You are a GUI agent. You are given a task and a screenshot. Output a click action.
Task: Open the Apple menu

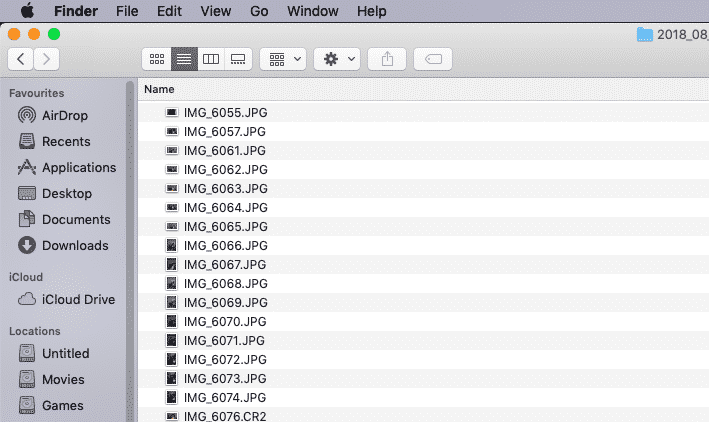(27, 11)
